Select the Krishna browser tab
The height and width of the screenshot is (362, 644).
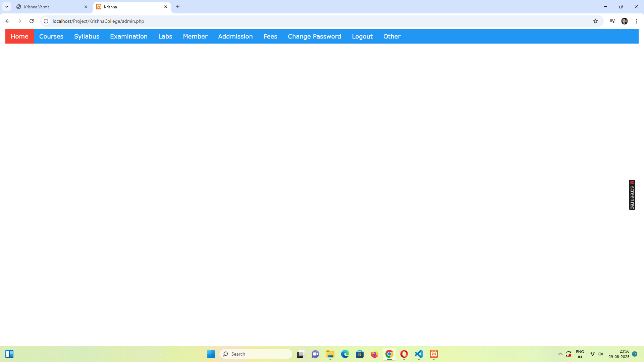[x=131, y=7]
